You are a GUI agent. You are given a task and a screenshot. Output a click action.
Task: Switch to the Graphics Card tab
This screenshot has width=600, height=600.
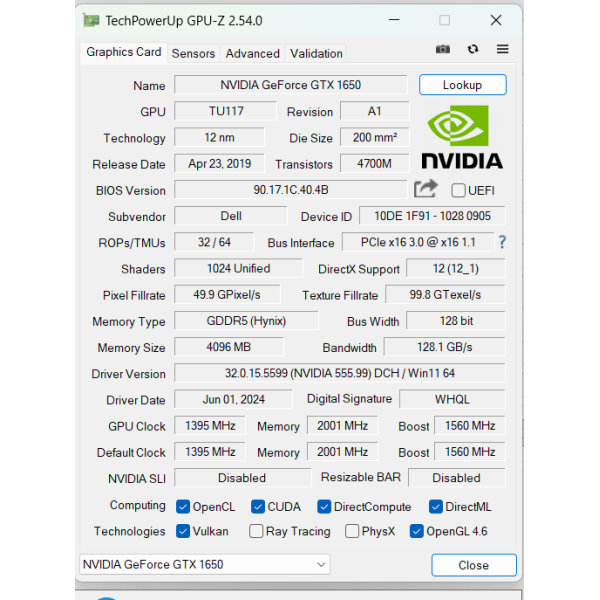point(124,52)
